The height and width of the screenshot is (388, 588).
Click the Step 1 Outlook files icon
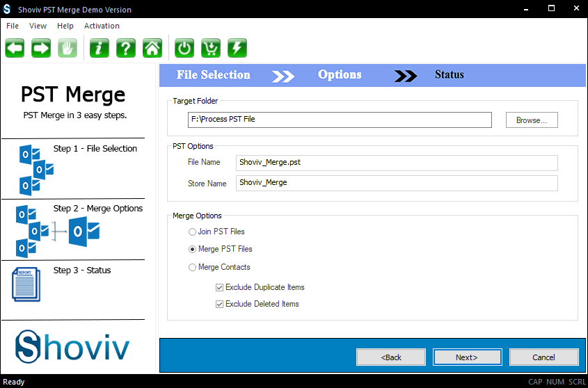click(36, 170)
